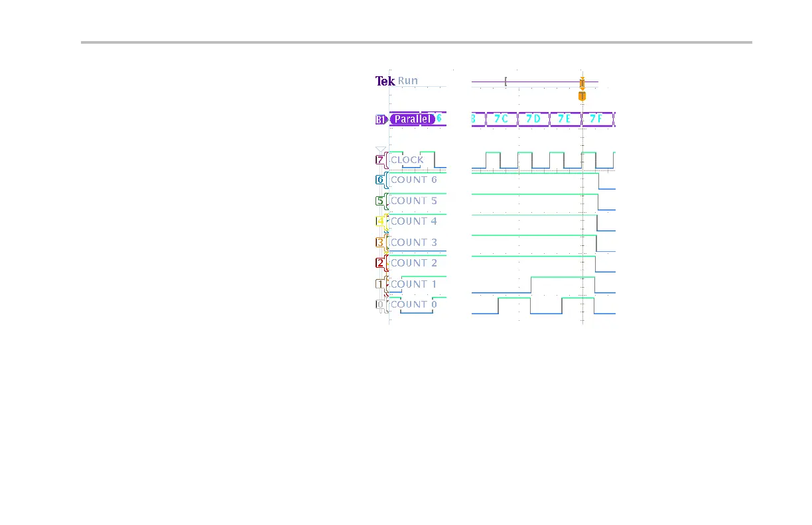Click the 7C decoded bus value
This screenshot has width=812, height=525.
501,119
